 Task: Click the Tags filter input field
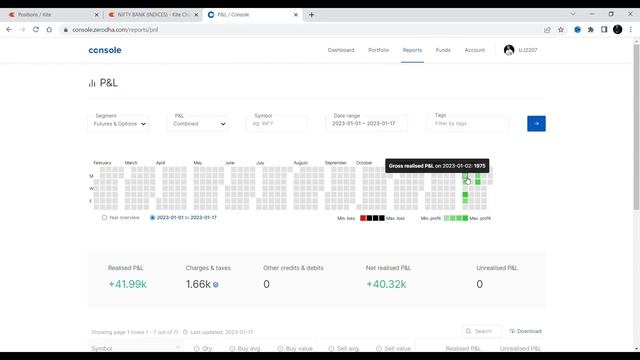468,123
